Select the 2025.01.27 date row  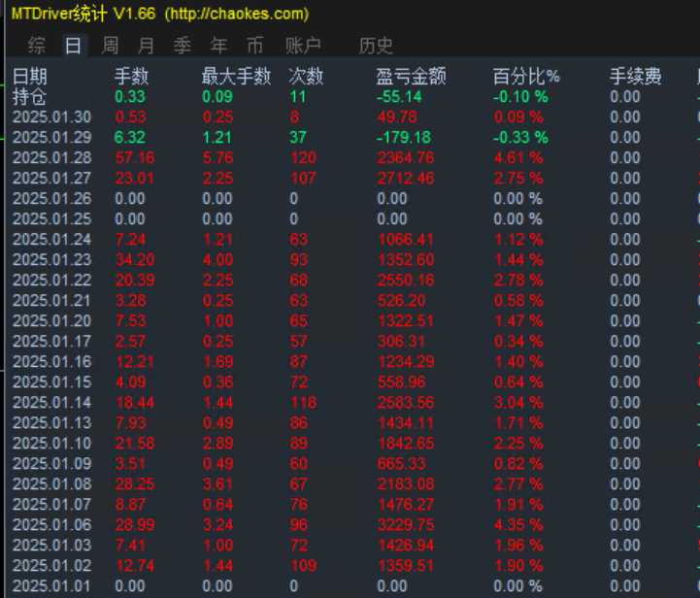(51, 178)
